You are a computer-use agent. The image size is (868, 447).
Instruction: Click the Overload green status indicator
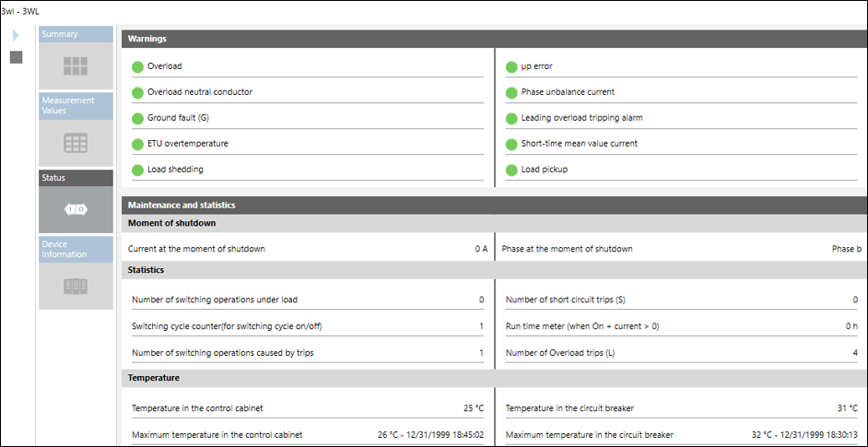138,66
